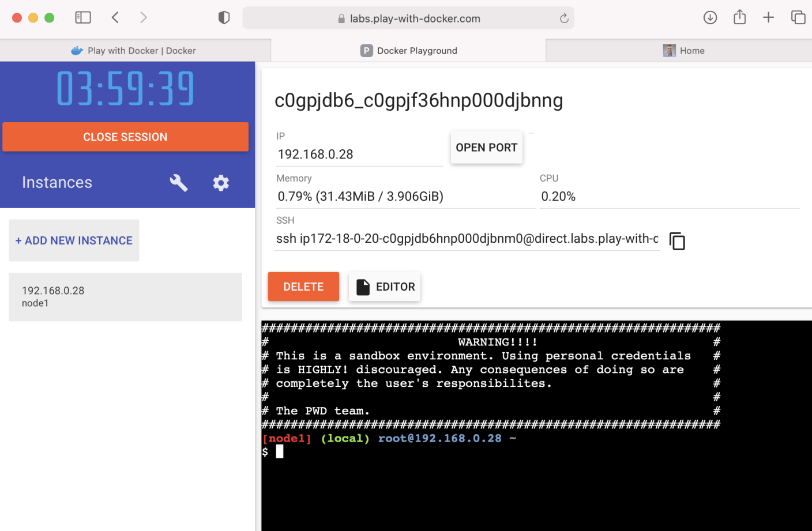Viewport: 812px width, 531px height.
Task: Click the Open Port button
Action: [x=487, y=148]
